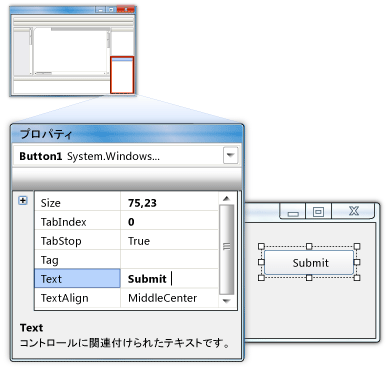Select the TabIndex property row
This screenshot has height=371, width=387.
pyautogui.click(x=126, y=222)
